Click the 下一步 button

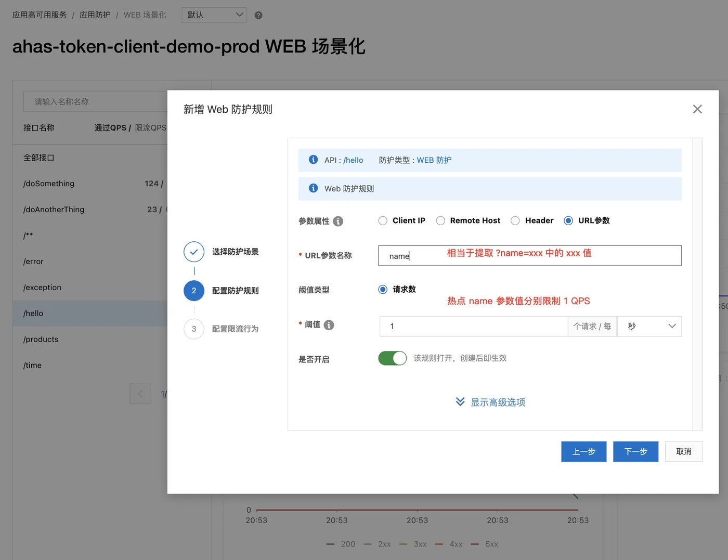tap(636, 451)
